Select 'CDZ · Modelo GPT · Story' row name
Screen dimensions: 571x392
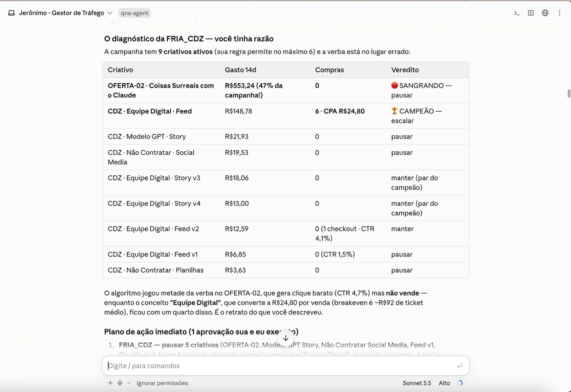tap(147, 136)
